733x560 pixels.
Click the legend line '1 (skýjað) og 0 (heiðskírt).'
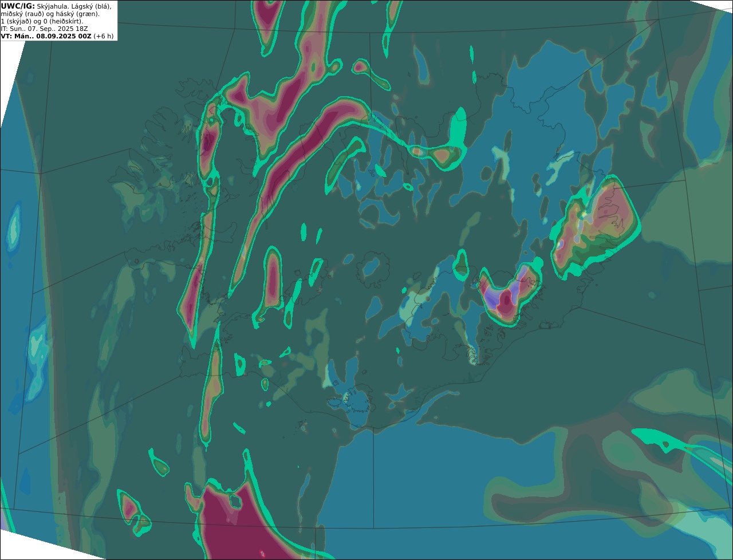42,21
